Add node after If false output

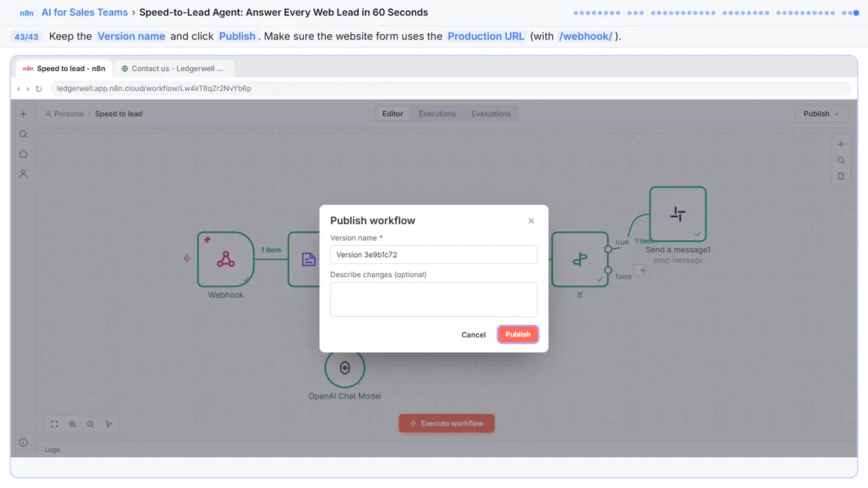pyautogui.click(x=642, y=270)
